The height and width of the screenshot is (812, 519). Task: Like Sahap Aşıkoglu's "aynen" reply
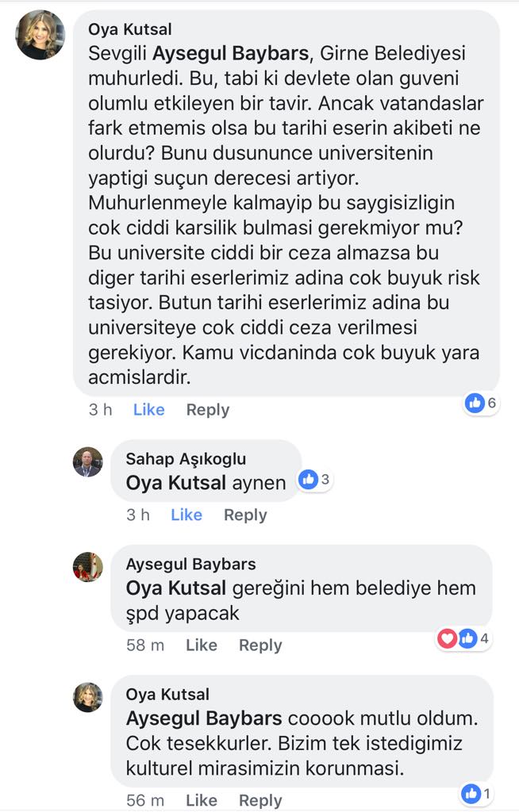[186, 515]
